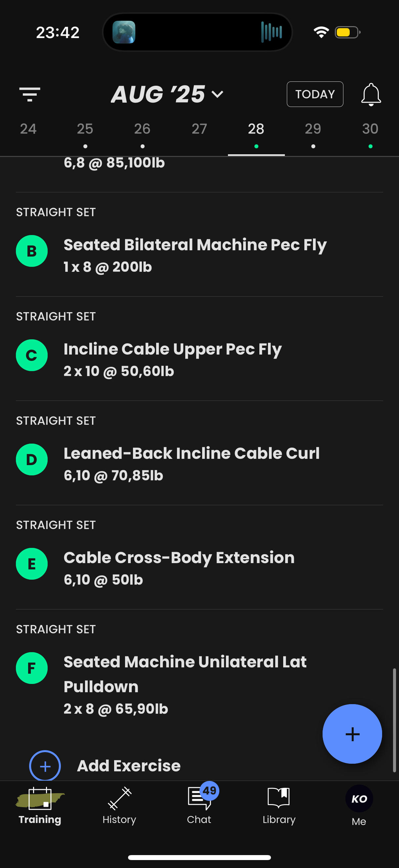Image resolution: width=399 pixels, height=868 pixels.
Task: Open the History dumbbell tab
Action: click(x=119, y=806)
